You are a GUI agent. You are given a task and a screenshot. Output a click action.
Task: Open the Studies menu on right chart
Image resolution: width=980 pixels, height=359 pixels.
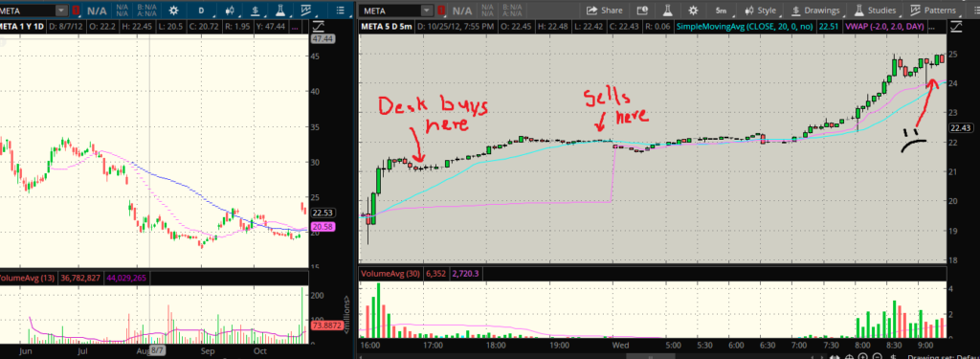pos(875,10)
